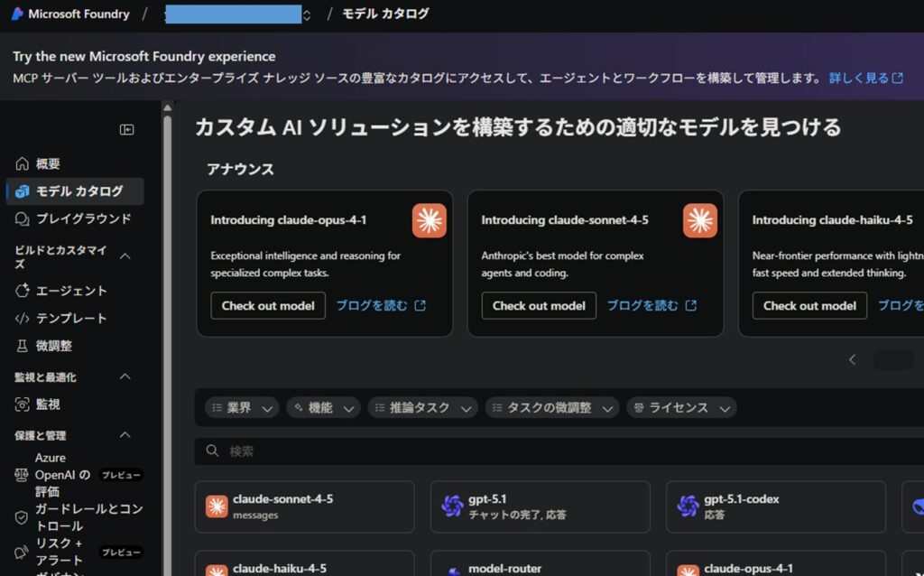Click the Anthropic icon on claude-sonnet-4-5 announcement
Image resolution: width=924 pixels, height=576 pixels.
(700, 220)
